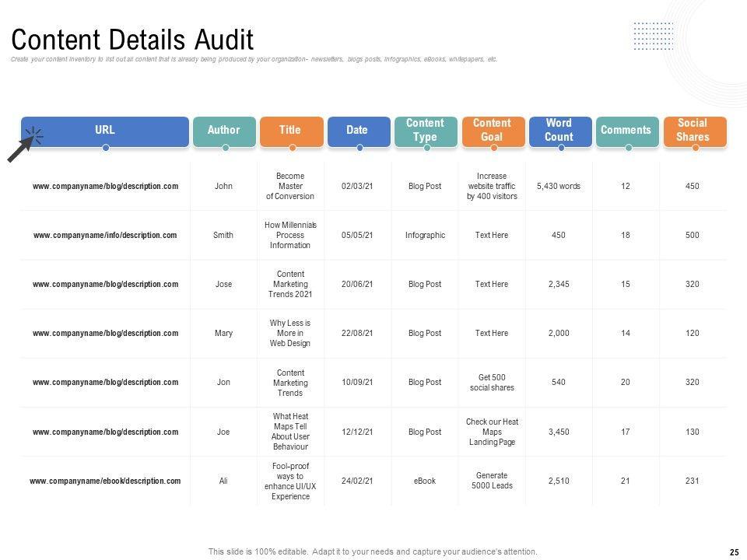The width and height of the screenshot is (747, 560).
Task: Click the 'Infographic' content type cell
Action: 425,235
